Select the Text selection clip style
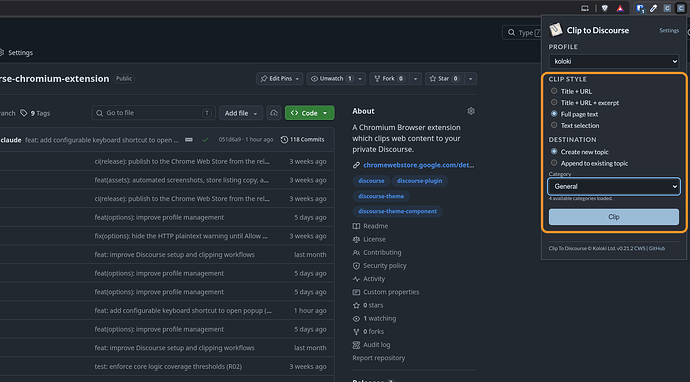Screen dimensions: 690x382 pyautogui.click(x=554, y=125)
